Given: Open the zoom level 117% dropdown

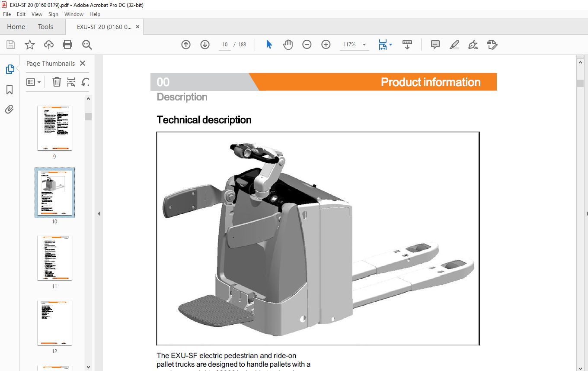Looking at the screenshot, I should click(x=364, y=45).
